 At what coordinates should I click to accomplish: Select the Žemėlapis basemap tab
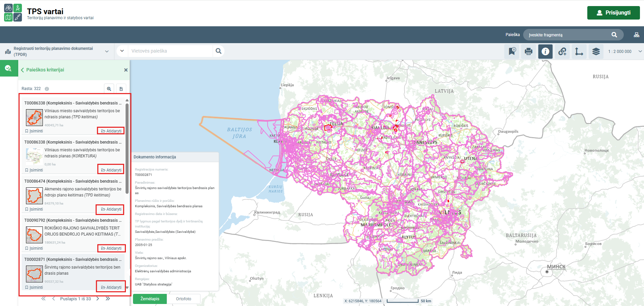150,299
